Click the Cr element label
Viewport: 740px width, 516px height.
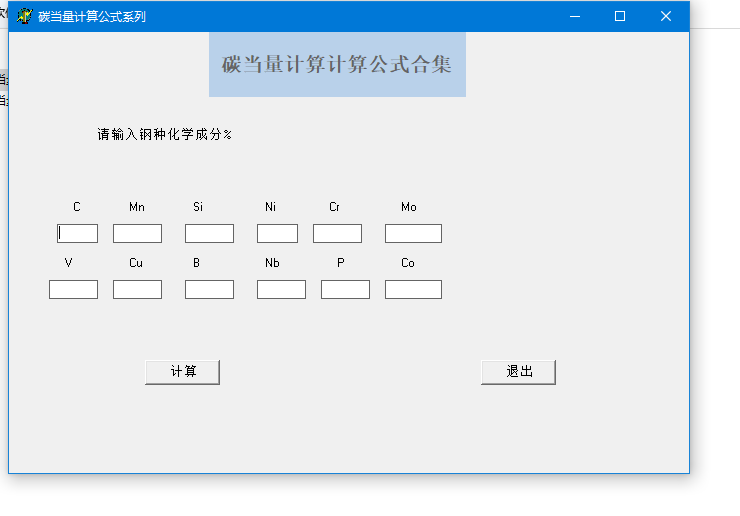tap(334, 207)
